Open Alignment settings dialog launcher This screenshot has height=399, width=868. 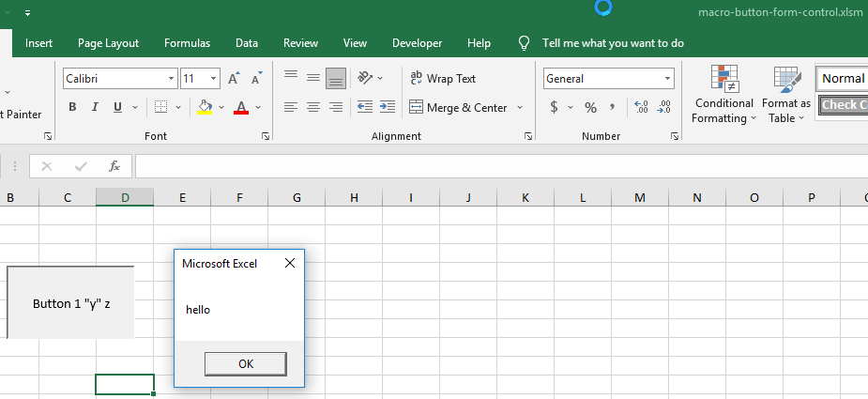[x=528, y=136]
